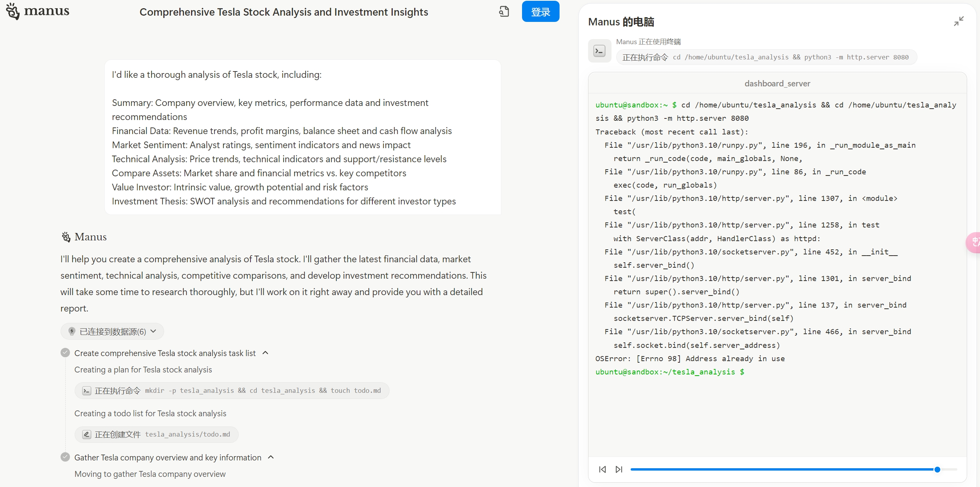Click the blue 登录 login button
The image size is (980, 487).
[540, 12]
